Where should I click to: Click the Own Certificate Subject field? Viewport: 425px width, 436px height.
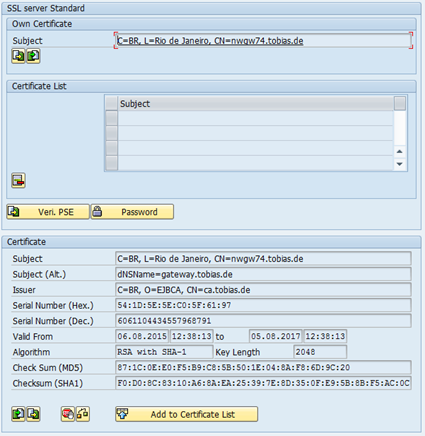pyautogui.click(x=263, y=41)
